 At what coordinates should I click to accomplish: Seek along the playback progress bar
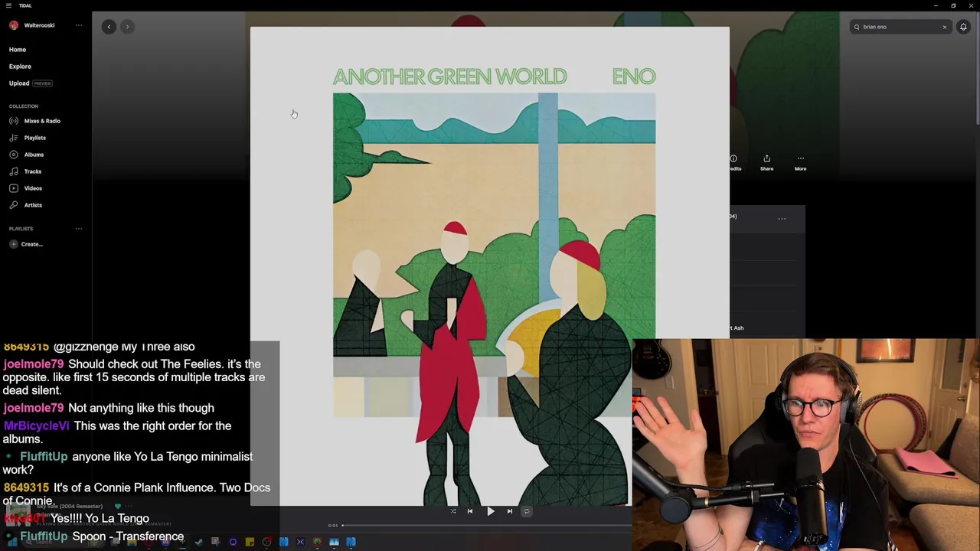[486, 525]
